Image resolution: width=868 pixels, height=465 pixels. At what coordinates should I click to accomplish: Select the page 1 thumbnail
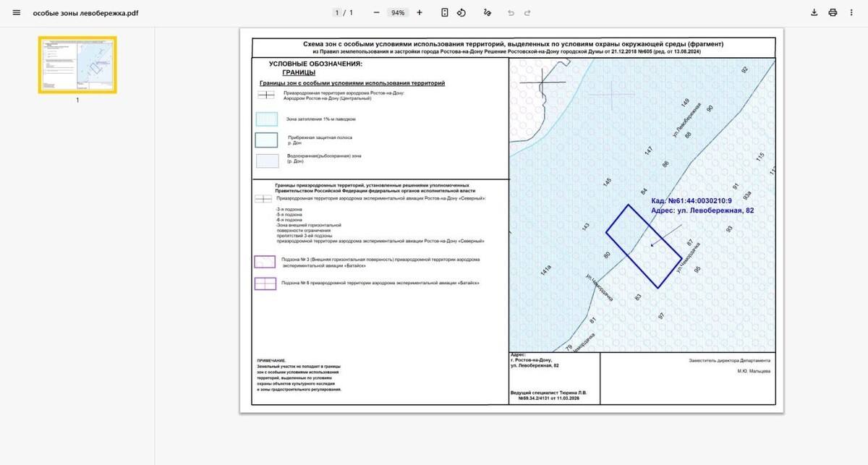click(77, 64)
